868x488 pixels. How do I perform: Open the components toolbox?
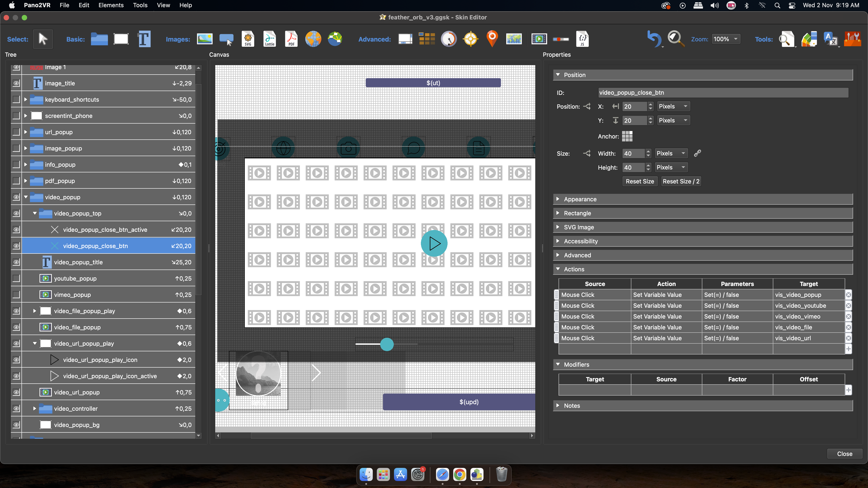tap(852, 39)
